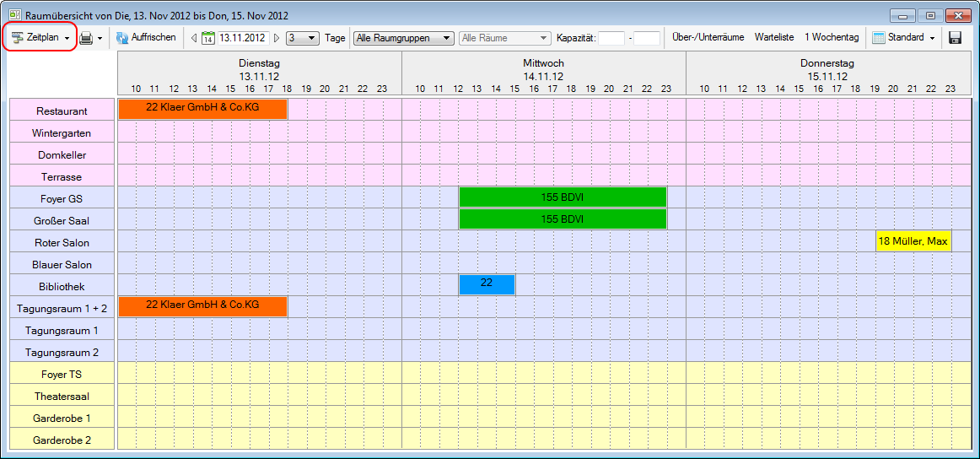Select the Theatersaal room row label
980x459 pixels.
point(62,397)
